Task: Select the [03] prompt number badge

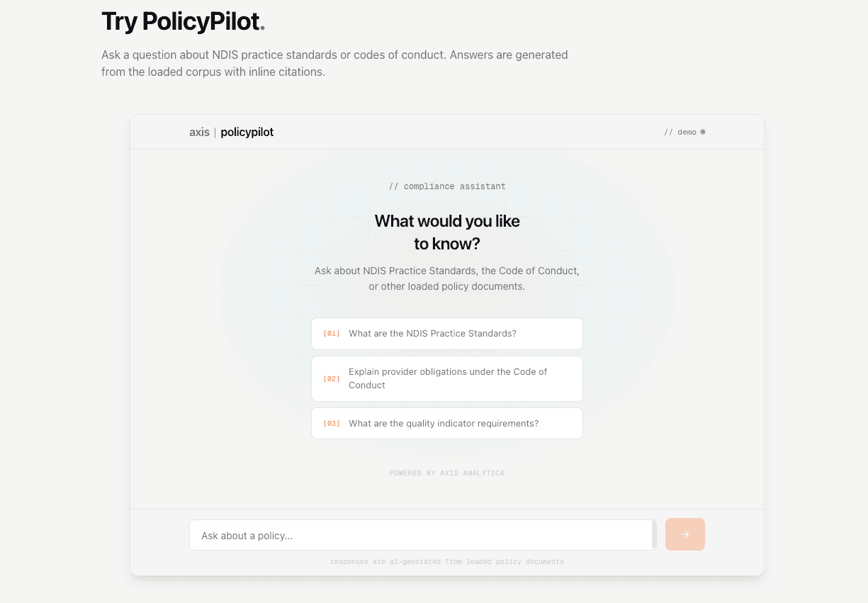Action: tap(331, 423)
